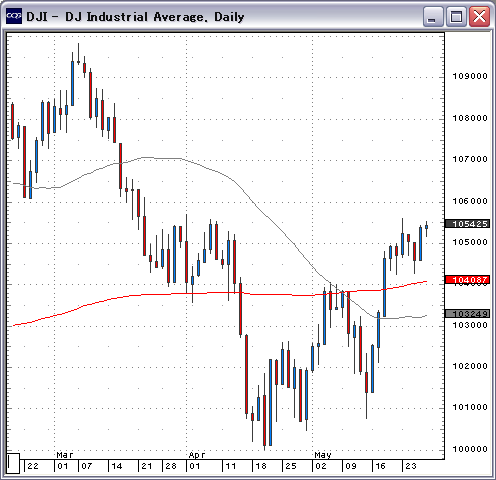The height and width of the screenshot is (480, 496).
Task: Click date label 11 on time axis
Action: (231, 466)
